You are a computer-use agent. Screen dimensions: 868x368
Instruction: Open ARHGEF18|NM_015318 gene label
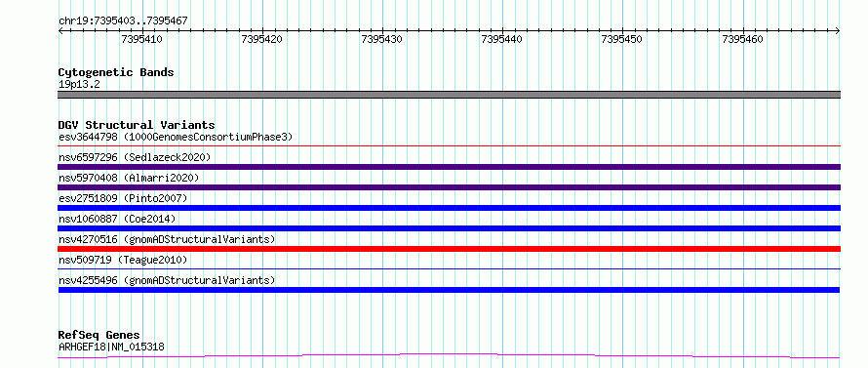[x=111, y=348]
